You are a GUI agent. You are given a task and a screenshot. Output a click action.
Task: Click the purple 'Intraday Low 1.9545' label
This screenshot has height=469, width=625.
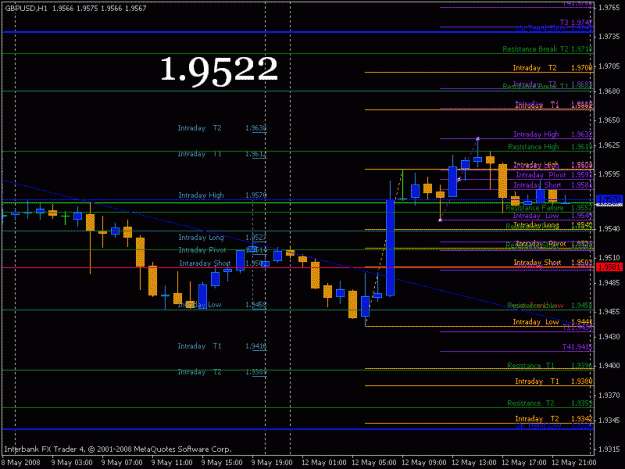coord(552,216)
